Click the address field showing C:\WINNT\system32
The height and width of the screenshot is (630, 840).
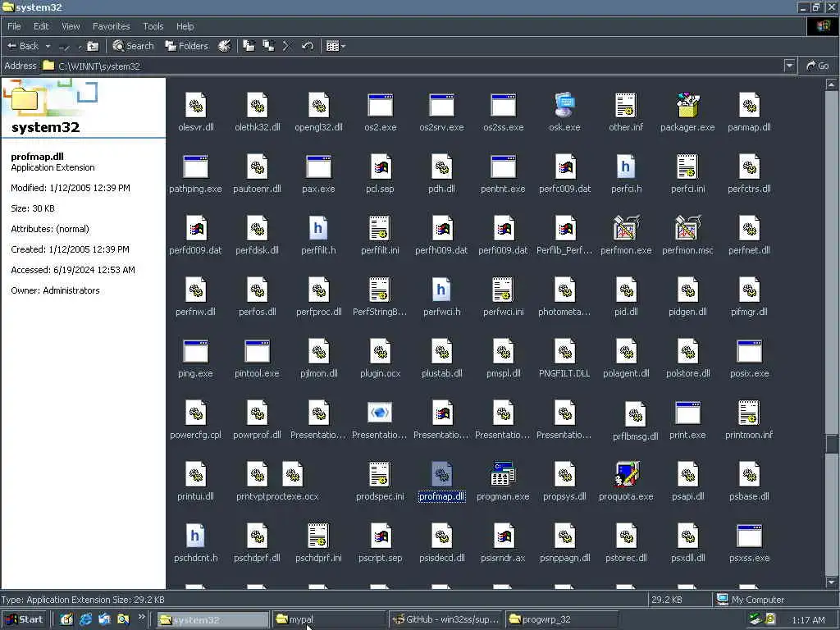pyautogui.click(x=412, y=66)
